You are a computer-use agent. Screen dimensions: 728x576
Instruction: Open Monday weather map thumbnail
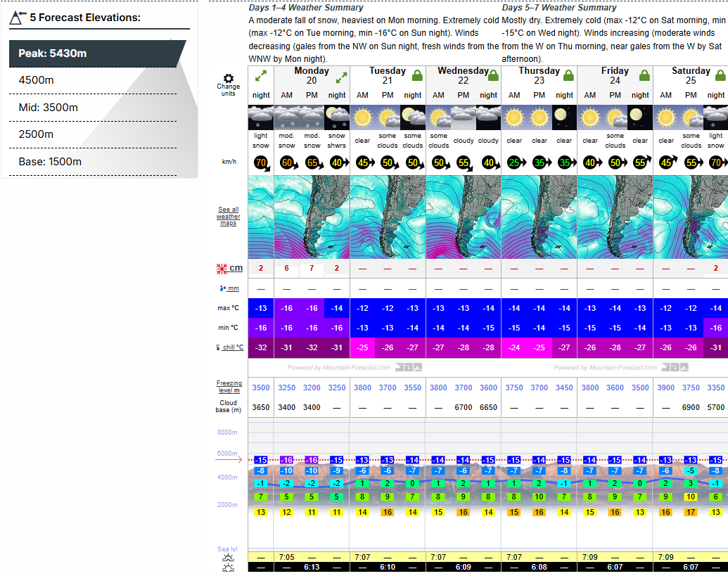pyautogui.click(x=312, y=217)
